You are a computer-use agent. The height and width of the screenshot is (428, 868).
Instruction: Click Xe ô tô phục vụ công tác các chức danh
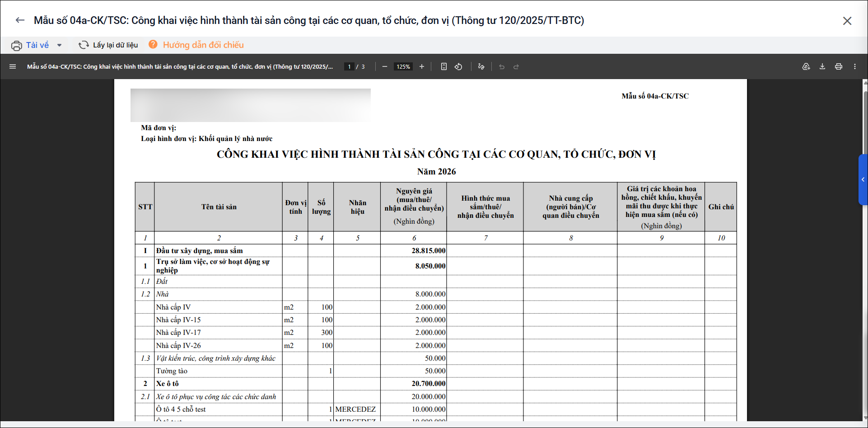pyautogui.click(x=216, y=396)
